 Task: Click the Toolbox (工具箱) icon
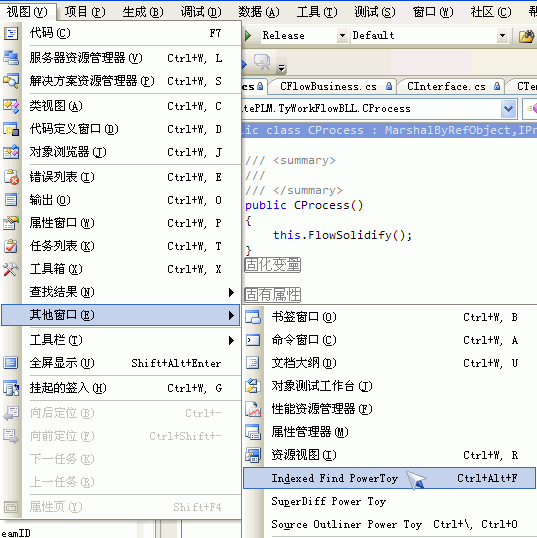11,269
